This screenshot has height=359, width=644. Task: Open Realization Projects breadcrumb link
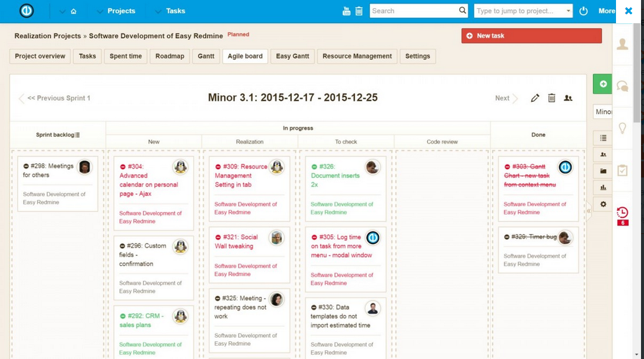coord(48,36)
